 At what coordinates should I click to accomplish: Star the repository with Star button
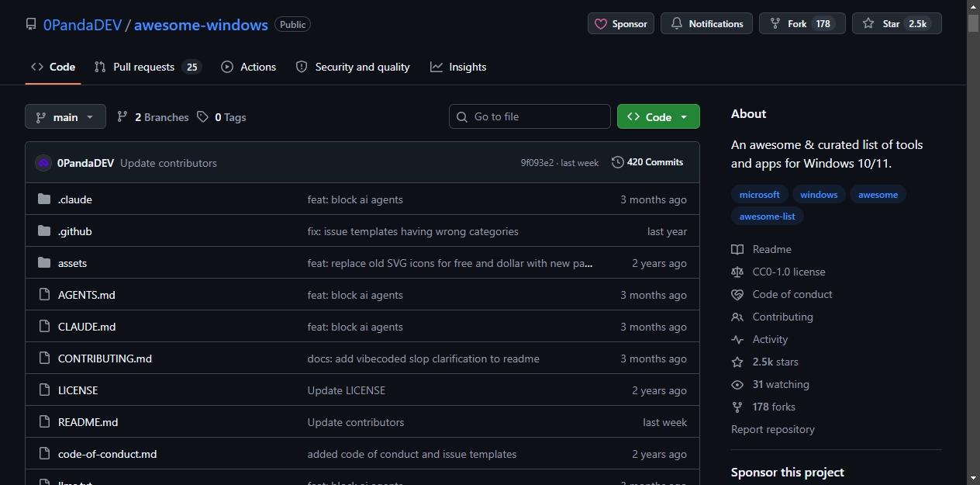(897, 24)
